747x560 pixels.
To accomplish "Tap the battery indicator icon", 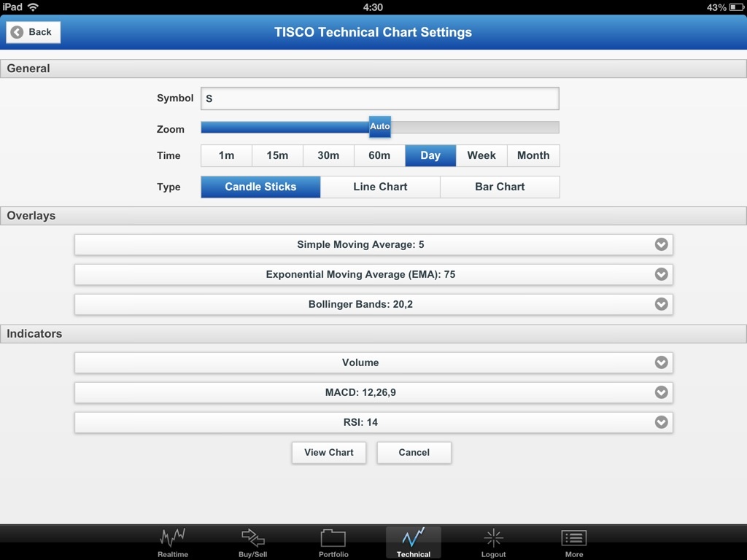I will pyautogui.click(x=736, y=7).
